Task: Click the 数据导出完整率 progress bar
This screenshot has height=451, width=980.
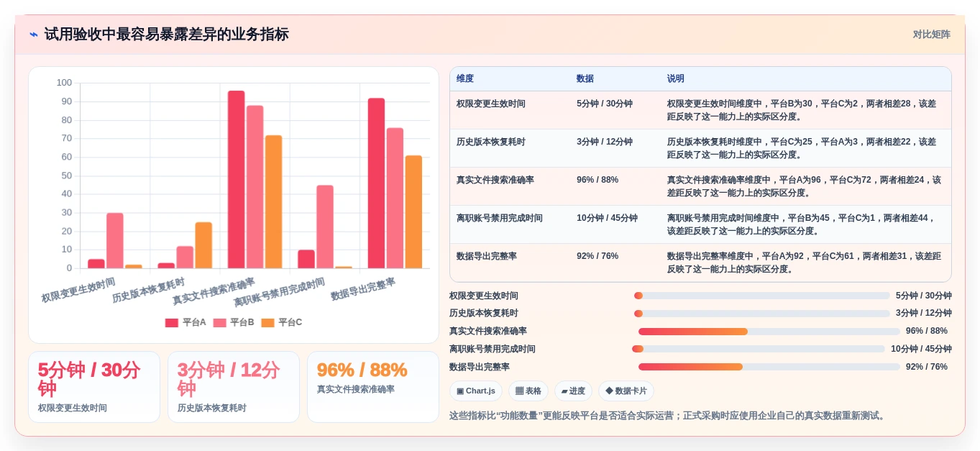Action: pos(769,367)
